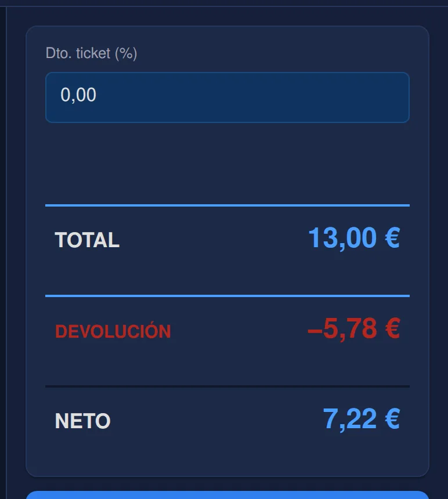
Task: Click the Dto. ticket (%) label
Action: pos(91,53)
